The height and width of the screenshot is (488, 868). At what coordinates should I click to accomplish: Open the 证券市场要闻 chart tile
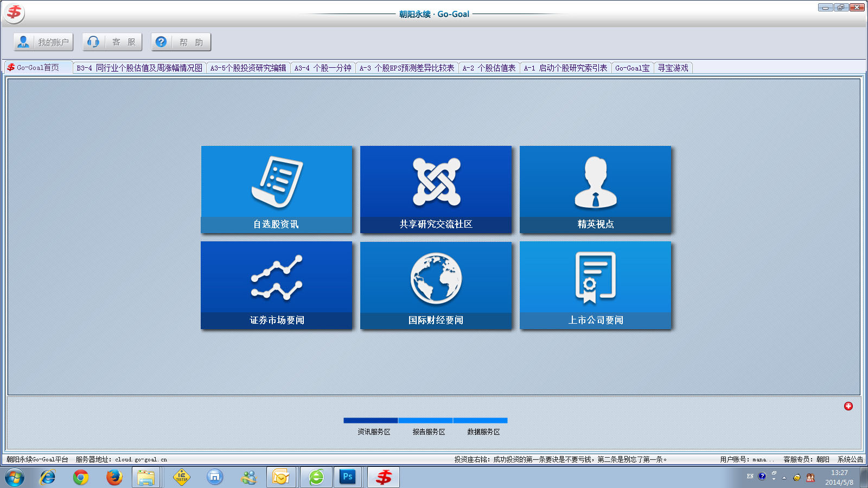277,285
